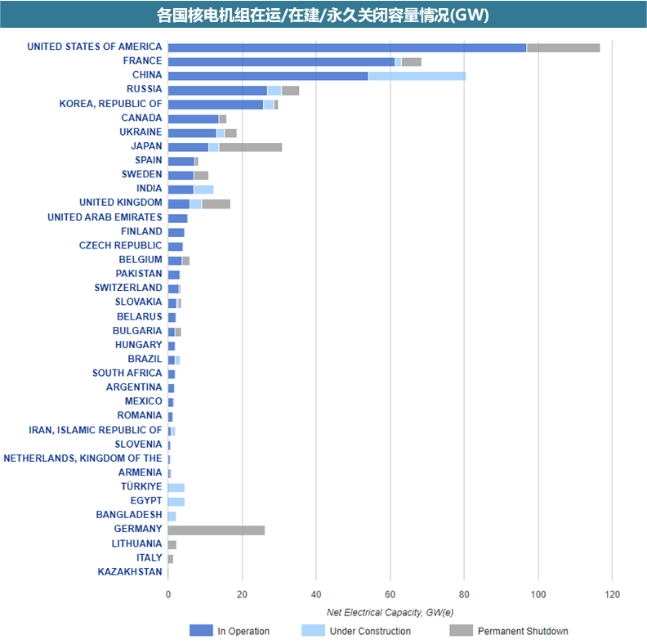Viewport: 647px width, 644px height.
Task: Click China's light blue under construction bar
Action: click(x=417, y=76)
